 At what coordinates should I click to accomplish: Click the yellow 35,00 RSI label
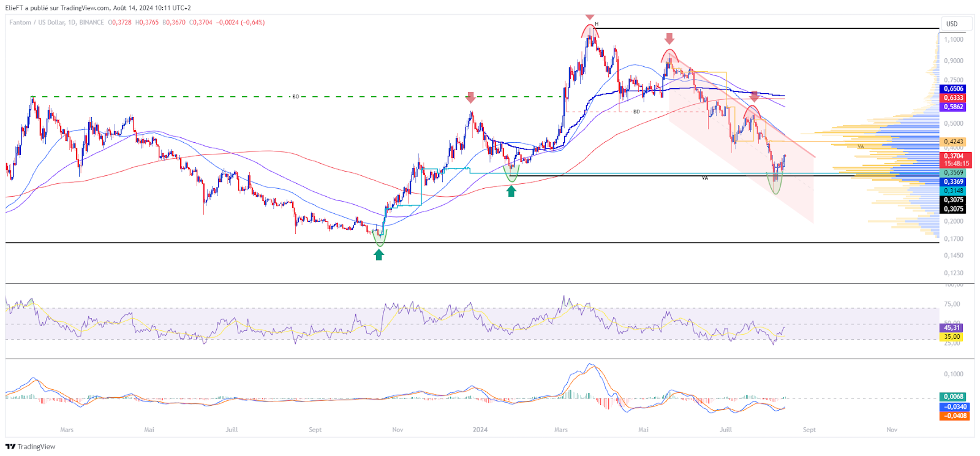[951, 336]
